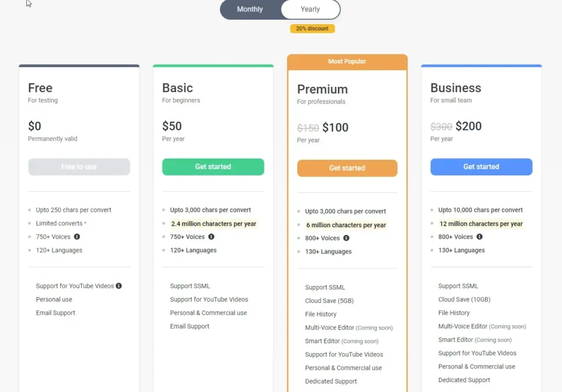This screenshot has width=562, height=392.
Task: Select the Premium plan heading
Action: (x=322, y=89)
